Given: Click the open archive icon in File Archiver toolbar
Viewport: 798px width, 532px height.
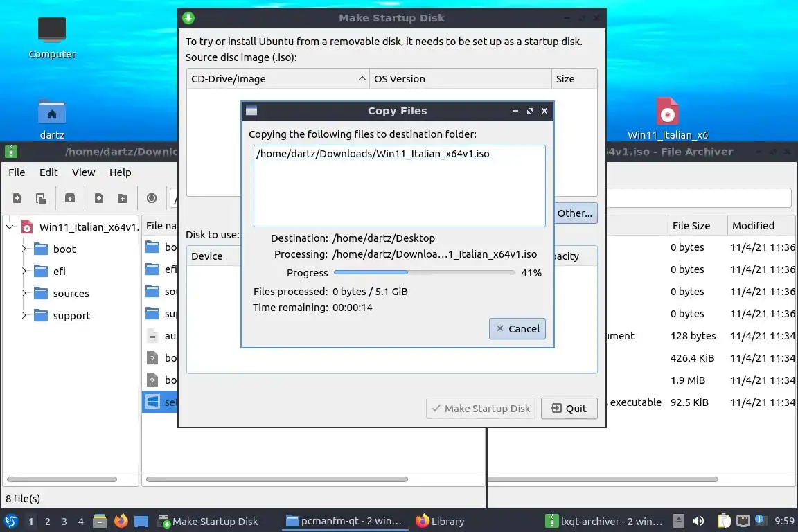Looking at the screenshot, I should coord(41,198).
